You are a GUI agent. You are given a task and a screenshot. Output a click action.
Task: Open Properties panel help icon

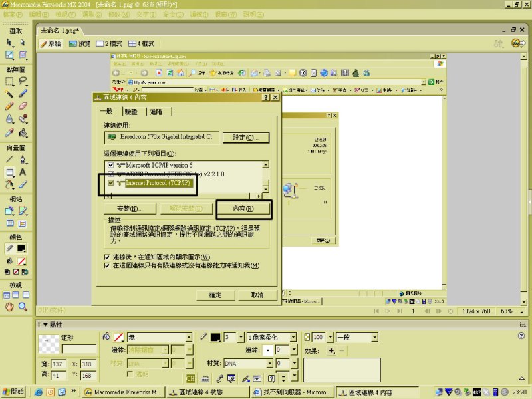coord(521,336)
